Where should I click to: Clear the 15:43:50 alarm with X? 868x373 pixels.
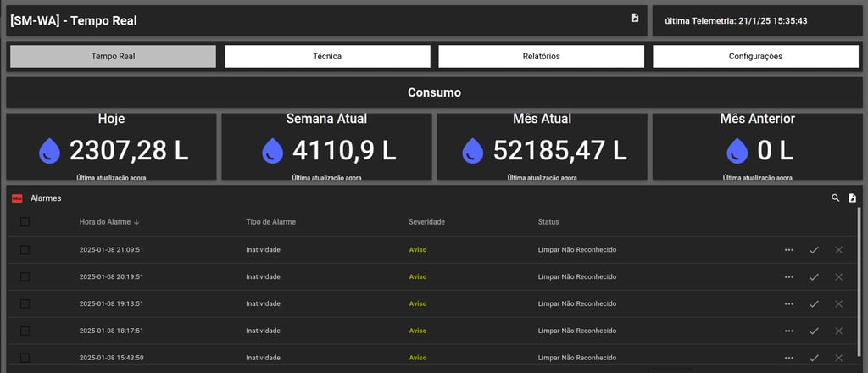[x=838, y=358]
